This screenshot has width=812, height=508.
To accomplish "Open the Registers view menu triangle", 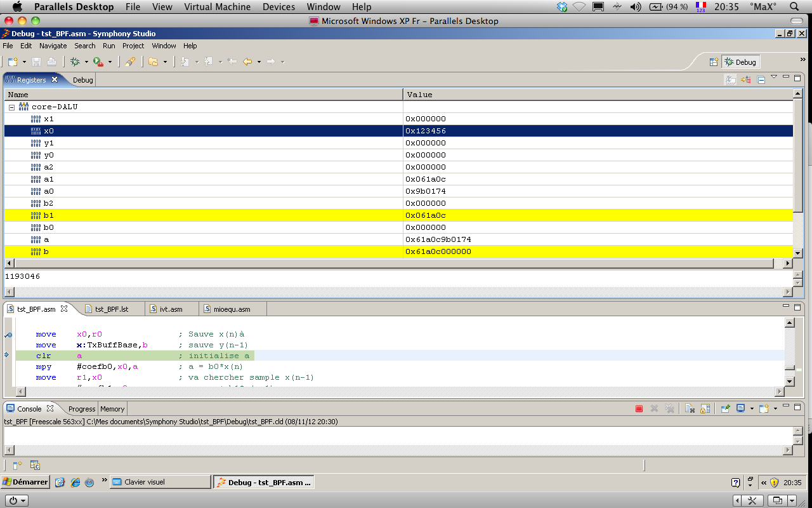I will click(774, 77).
